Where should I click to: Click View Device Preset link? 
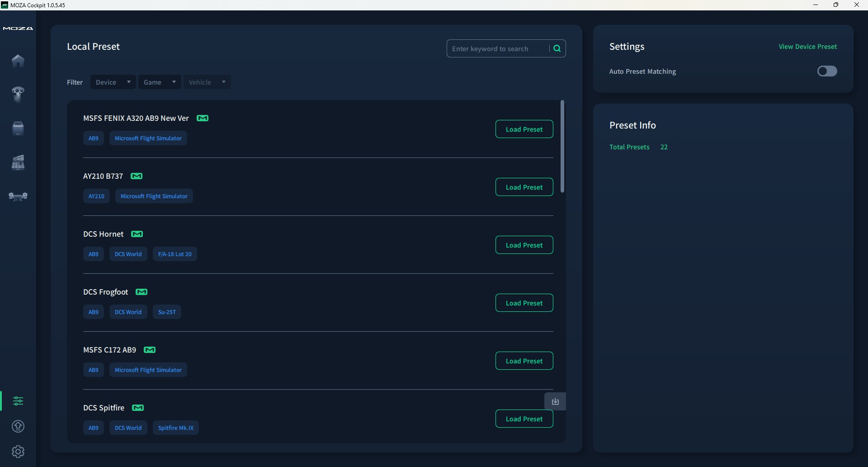coord(807,47)
